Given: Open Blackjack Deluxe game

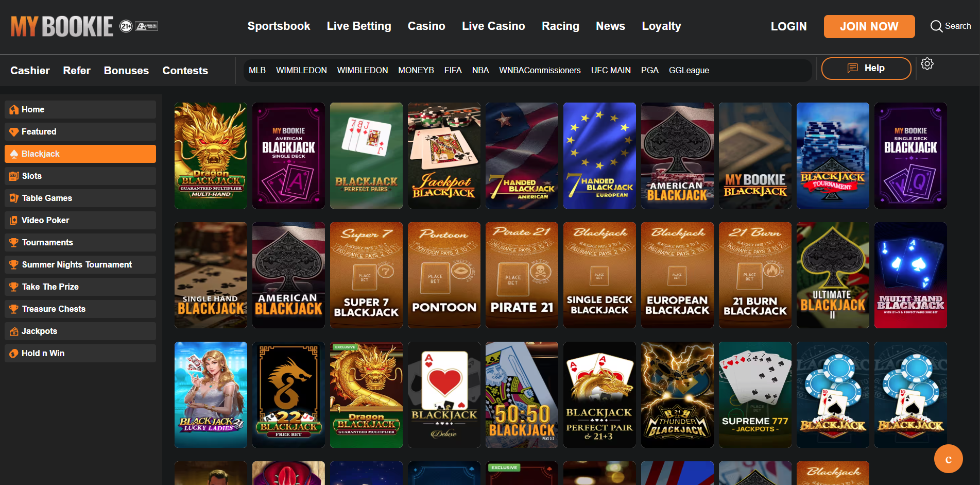Looking at the screenshot, I should click(x=444, y=395).
